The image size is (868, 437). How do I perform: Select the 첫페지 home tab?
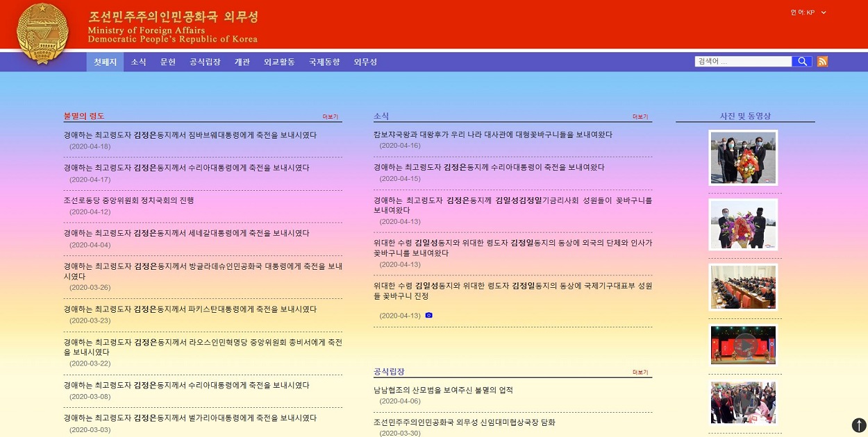tap(106, 62)
